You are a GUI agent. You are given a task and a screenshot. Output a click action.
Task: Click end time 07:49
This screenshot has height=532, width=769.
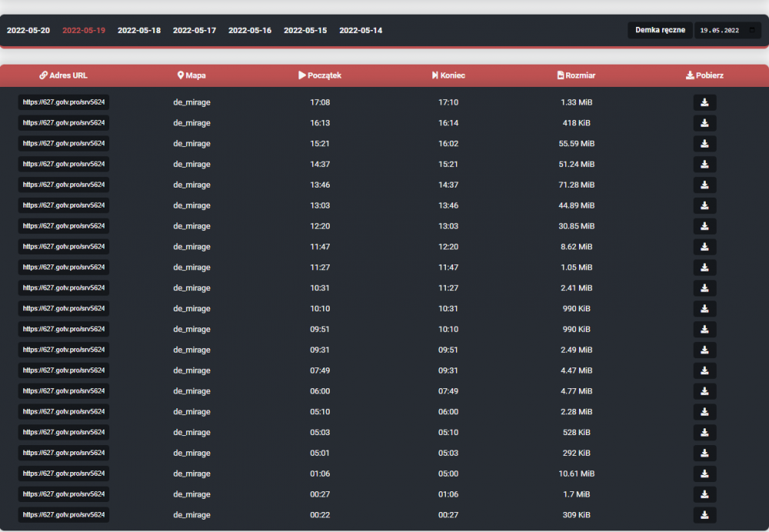448,391
